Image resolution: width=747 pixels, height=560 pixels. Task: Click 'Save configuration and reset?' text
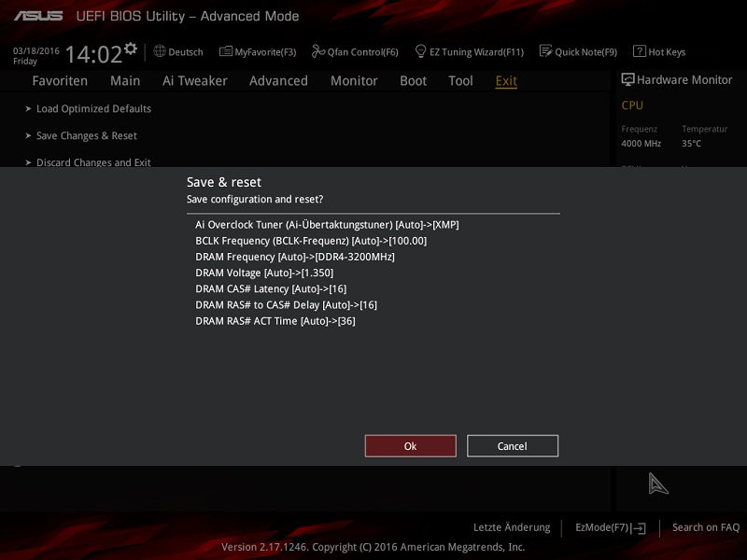(x=255, y=199)
